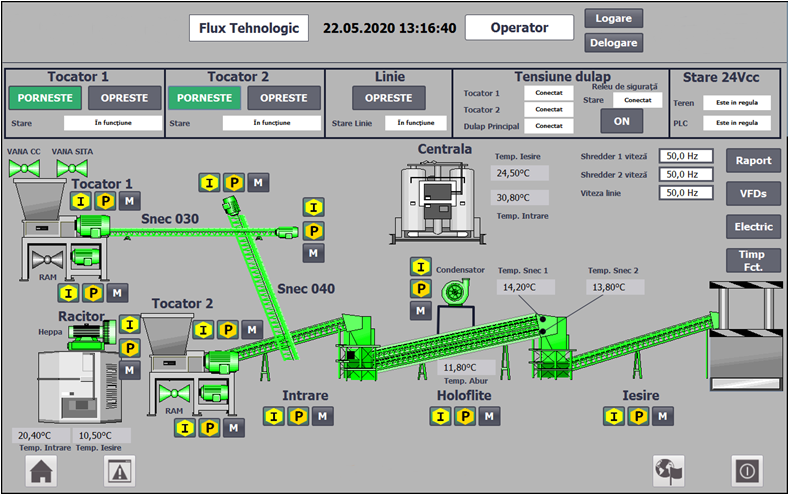The width and height of the screenshot is (789, 495).
Task: Stop Tocator 2 with OPRESTE
Action: click(284, 98)
